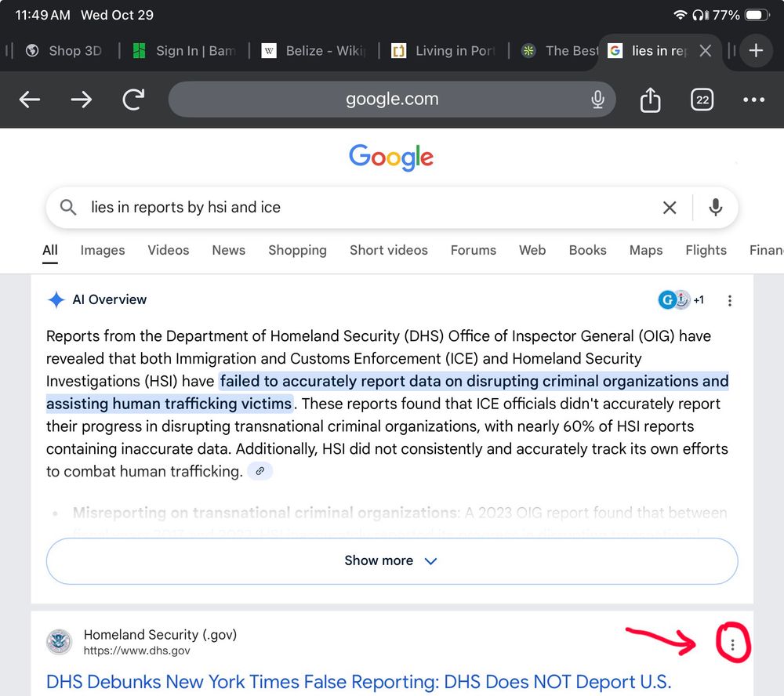Reload the current Google page
Screen dimensions: 784x696
[x=133, y=99]
